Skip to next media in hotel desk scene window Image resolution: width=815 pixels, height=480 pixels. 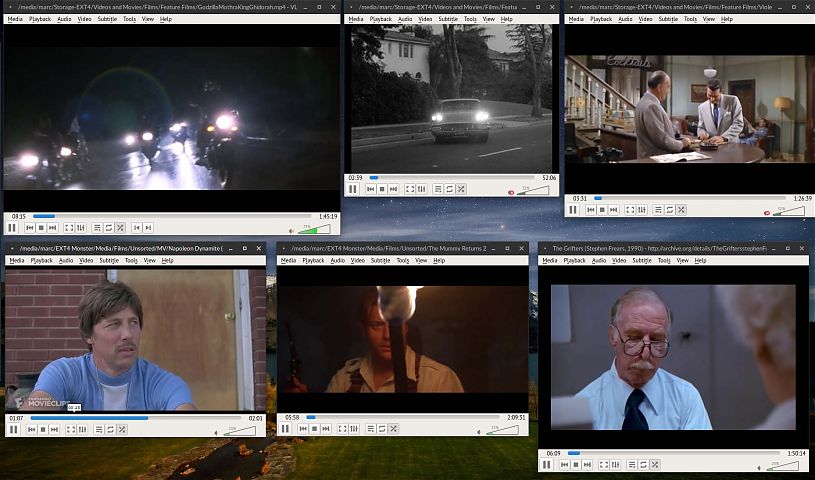pos(614,210)
